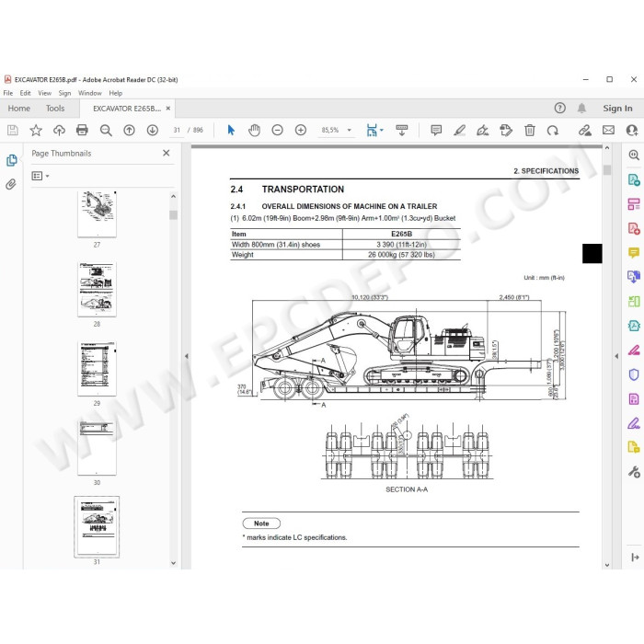Viewport: 644px width, 644px height.
Task: Click the page number field
Action: [x=177, y=131]
